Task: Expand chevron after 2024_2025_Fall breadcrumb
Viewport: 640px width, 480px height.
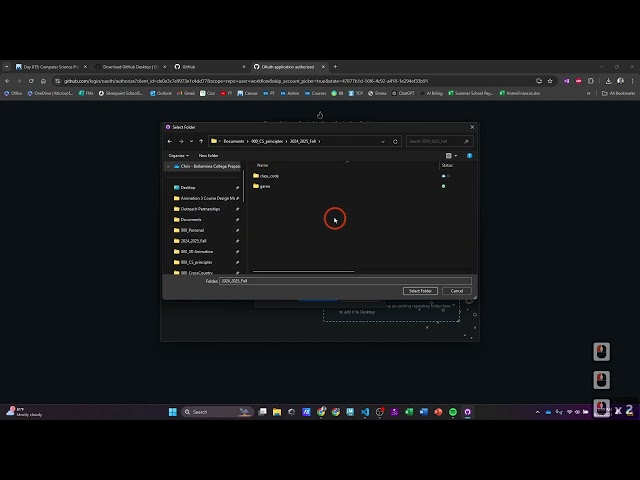Action: click(x=319, y=141)
